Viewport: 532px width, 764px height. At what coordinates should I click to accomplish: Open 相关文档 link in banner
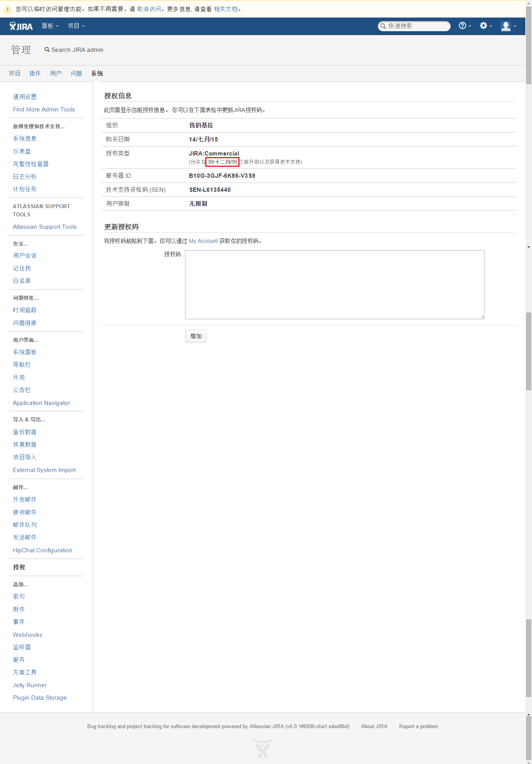click(x=226, y=9)
